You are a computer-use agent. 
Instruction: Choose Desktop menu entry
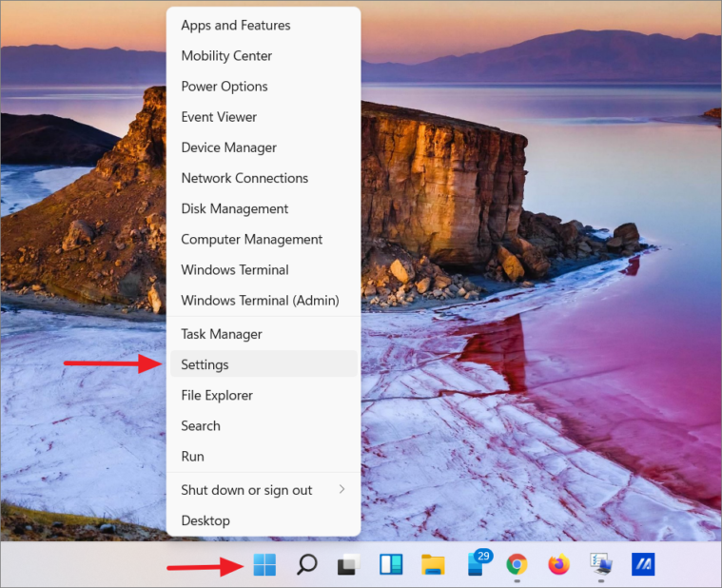(263, 520)
